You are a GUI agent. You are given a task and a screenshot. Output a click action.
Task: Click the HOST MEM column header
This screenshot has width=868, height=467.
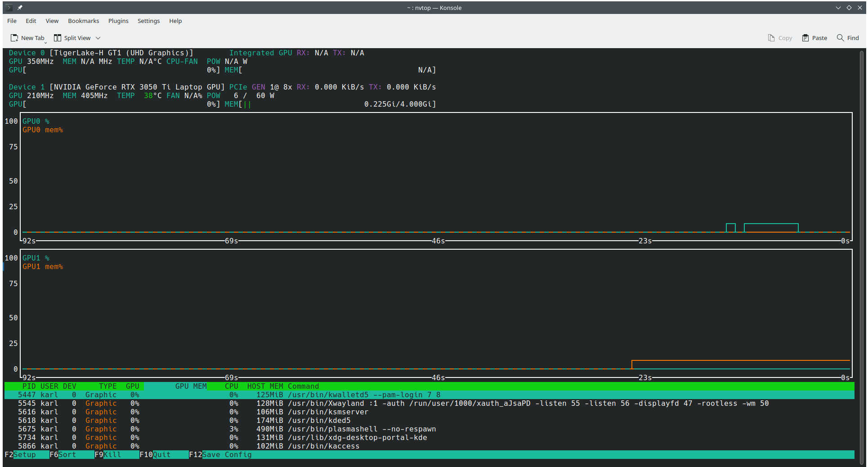pos(265,386)
